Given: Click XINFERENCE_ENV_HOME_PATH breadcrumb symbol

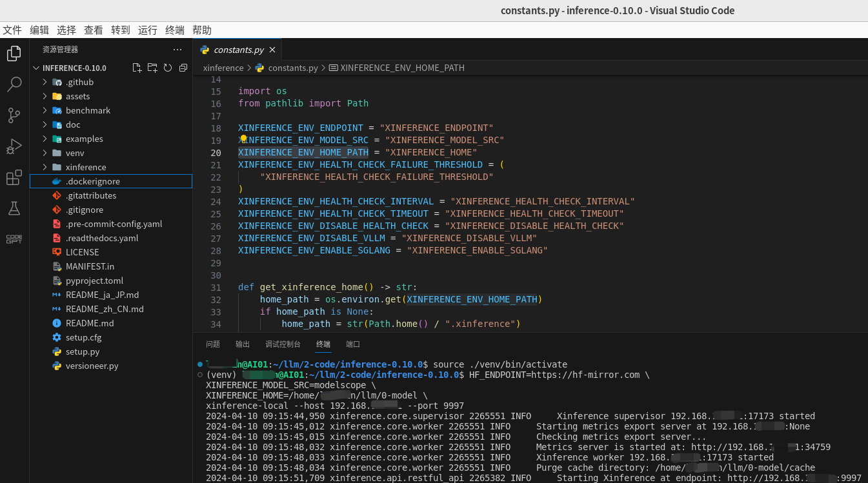Looking at the screenshot, I should tap(402, 68).
